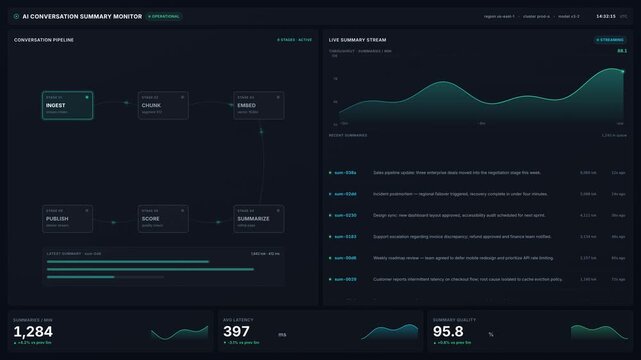Image resolution: width=641 pixels, height=360 pixels.
Task: Click the status dot on the CHUNK node
Action: pyautogui.click(x=182, y=97)
